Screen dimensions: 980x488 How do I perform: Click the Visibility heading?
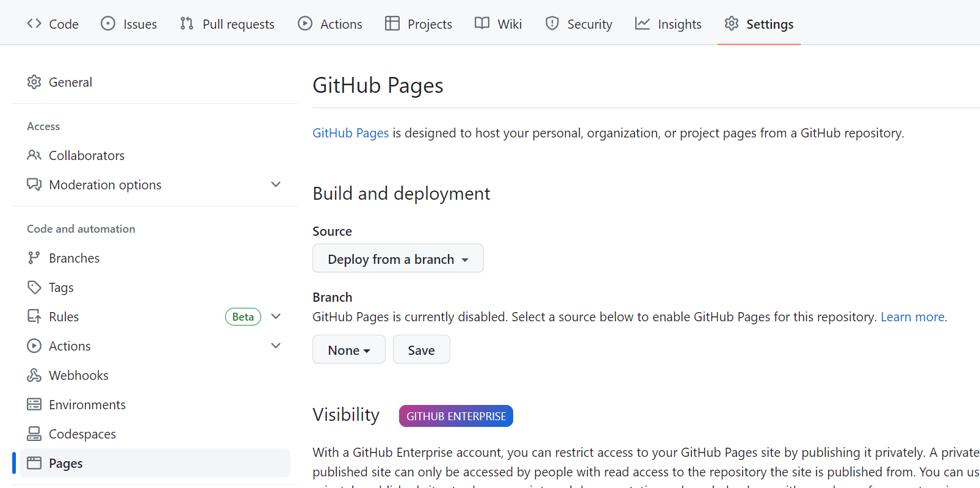click(346, 415)
